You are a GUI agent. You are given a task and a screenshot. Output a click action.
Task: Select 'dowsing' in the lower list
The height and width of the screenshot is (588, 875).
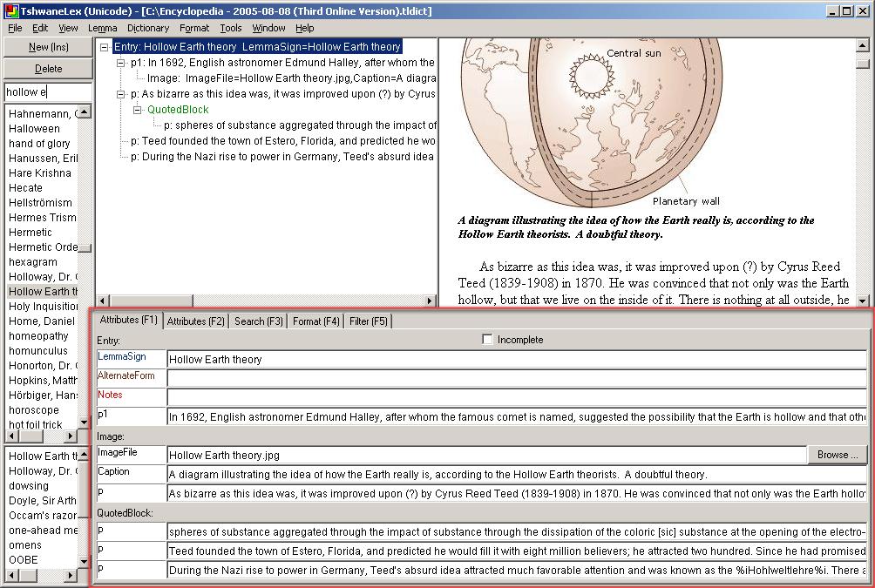[x=29, y=486]
